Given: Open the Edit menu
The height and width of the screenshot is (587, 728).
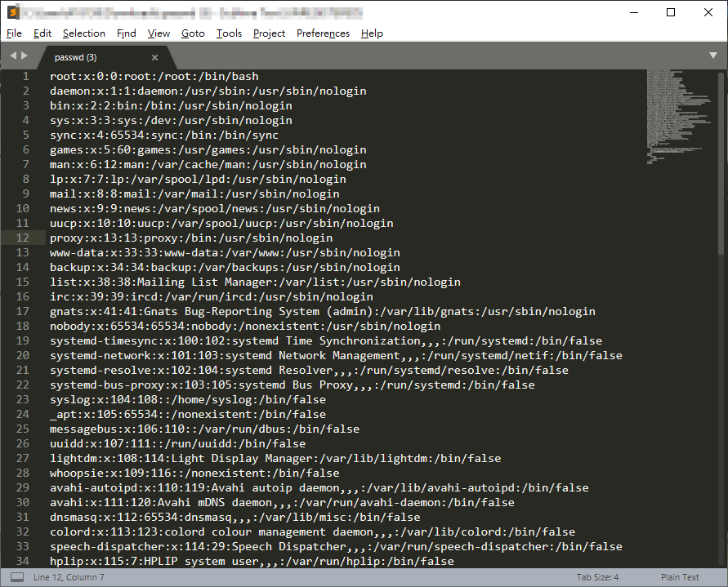Looking at the screenshot, I should pyautogui.click(x=42, y=33).
